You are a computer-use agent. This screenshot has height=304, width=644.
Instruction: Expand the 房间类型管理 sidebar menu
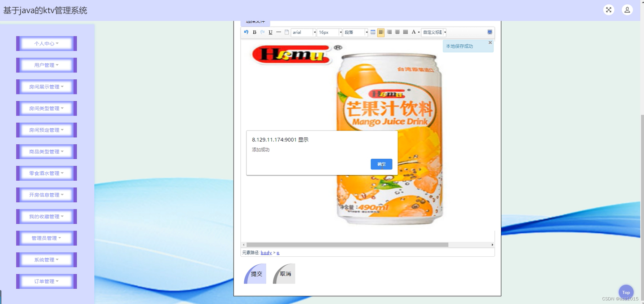[x=46, y=109]
